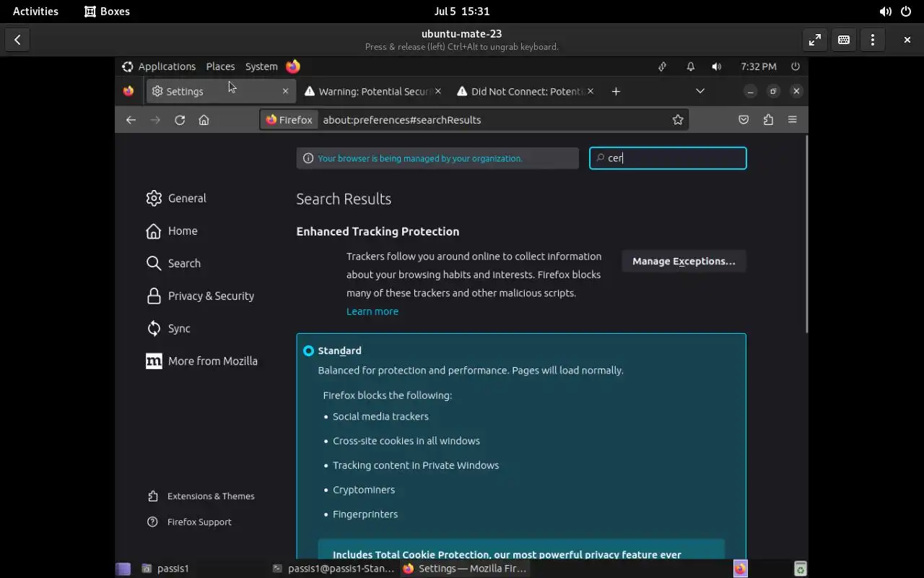Click the Firefox icon in bottom panel tray
Screen dimensions: 924x578
pyautogui.click(x=741, y=569)
